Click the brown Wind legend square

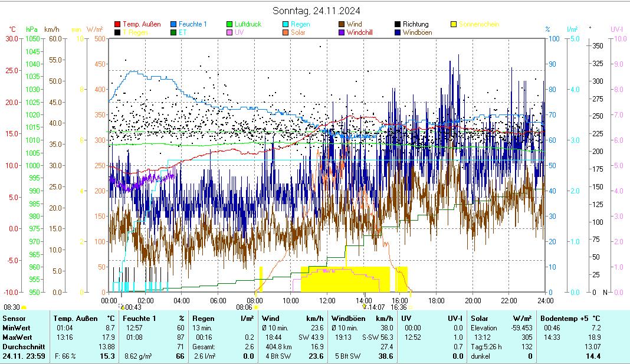pos(342,25)
